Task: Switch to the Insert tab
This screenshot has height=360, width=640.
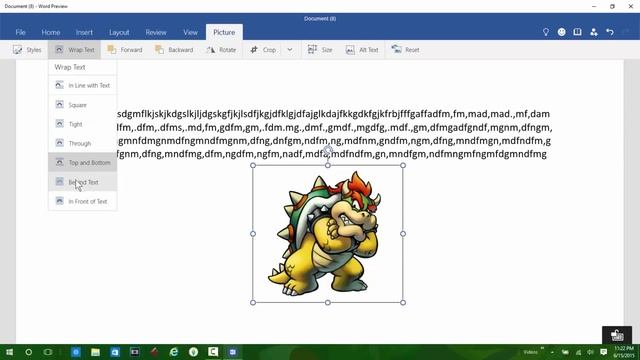Action: (84, 32)
